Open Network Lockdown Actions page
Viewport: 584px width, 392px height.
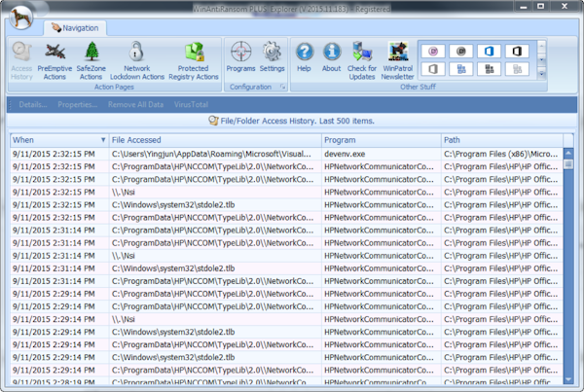pos(136,58)
